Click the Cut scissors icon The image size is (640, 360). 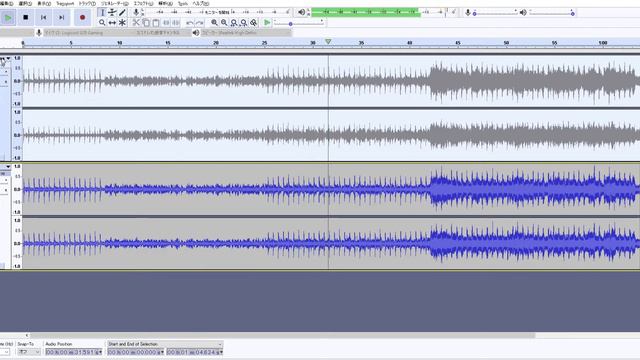(x=136, y=23)
